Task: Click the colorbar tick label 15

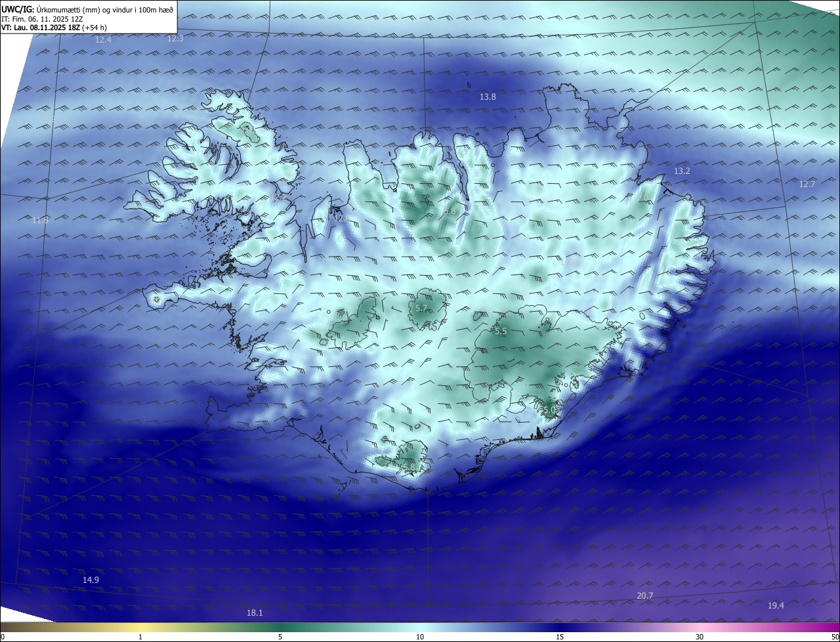Action: coord(560,637)
